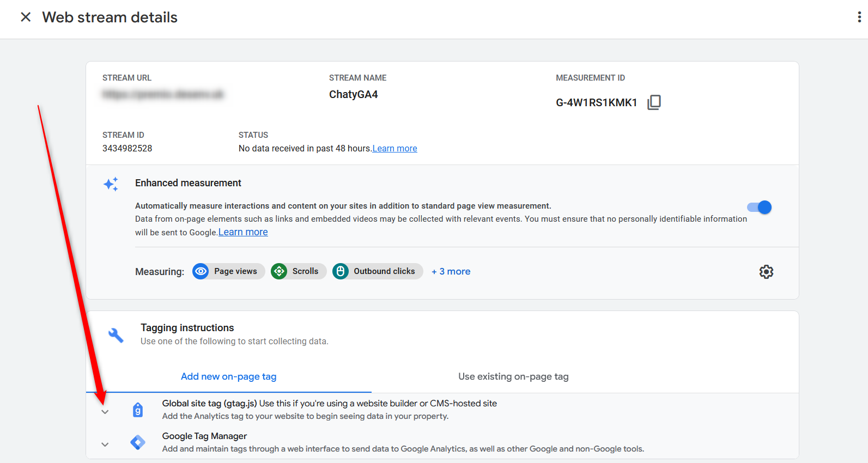Click the Enhanced measurement heading
Image resolution: width=868 pixels, height=463 pixels.
188,183
